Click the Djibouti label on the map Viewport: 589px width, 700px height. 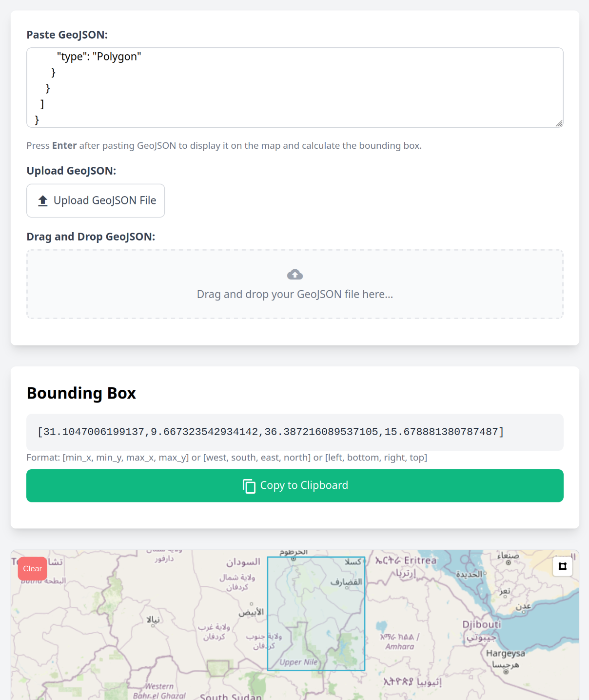coord(482,624)
